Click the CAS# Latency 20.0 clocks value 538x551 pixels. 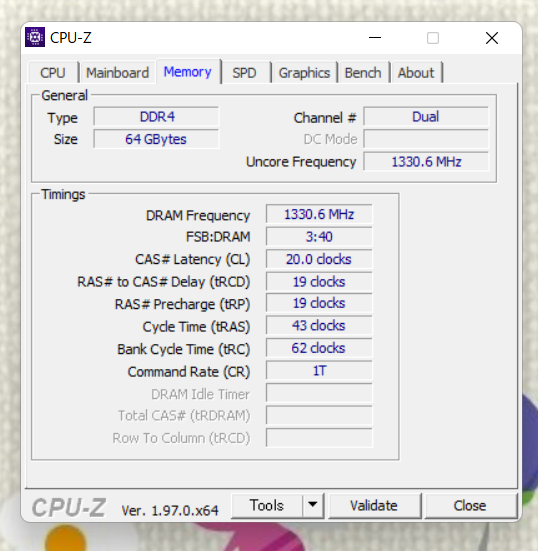tap(319, 259)
